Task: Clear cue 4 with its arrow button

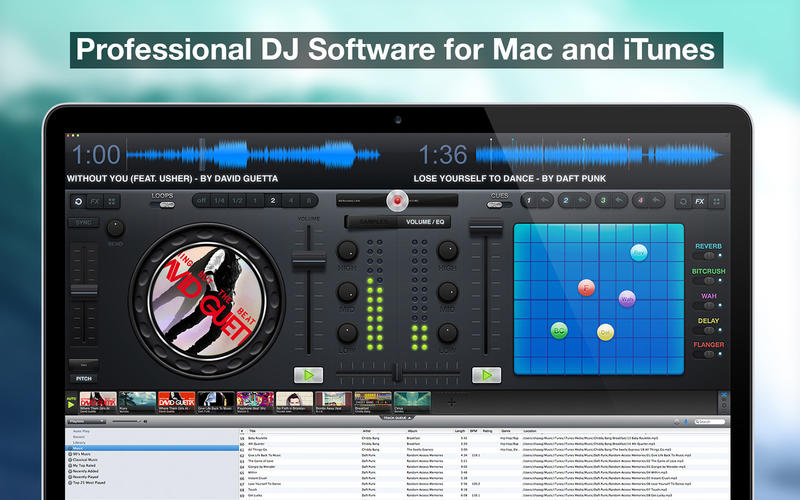Action: 657,201
